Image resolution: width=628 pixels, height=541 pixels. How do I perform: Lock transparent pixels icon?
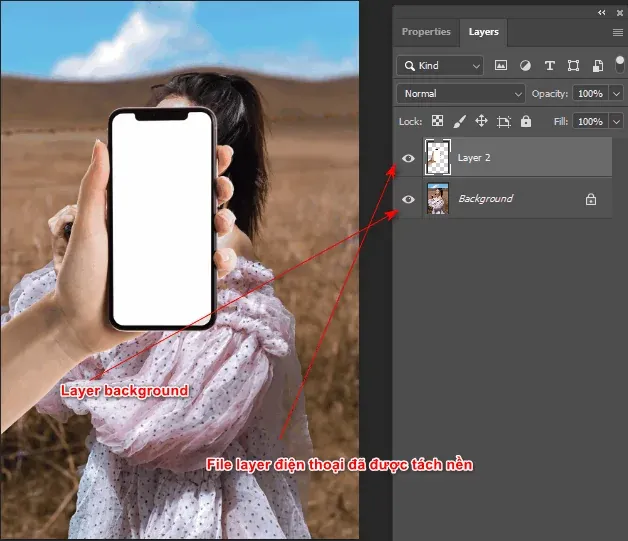pyautogui.click(x=437, y=121)
